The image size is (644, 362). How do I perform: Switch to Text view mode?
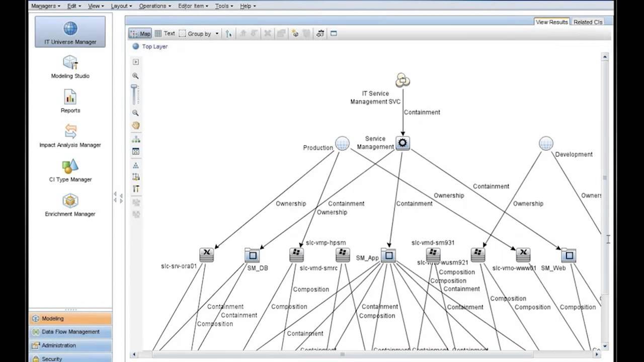click(165, 34)
